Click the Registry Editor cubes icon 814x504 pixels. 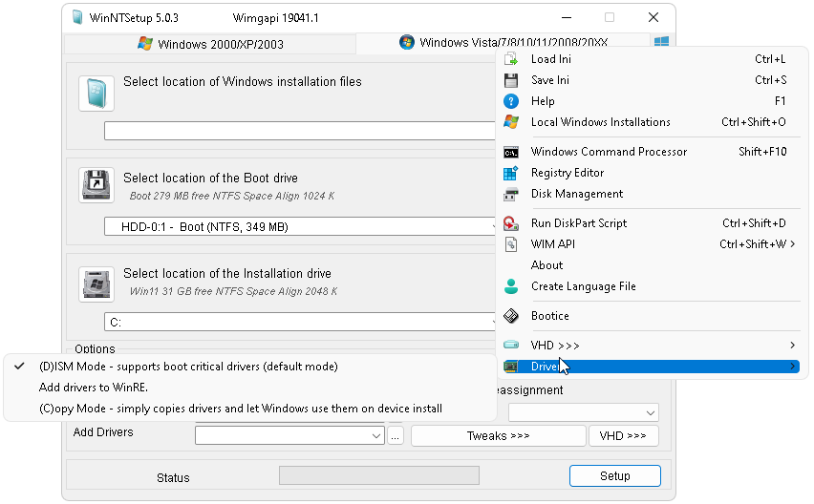(x=511, y=173)
